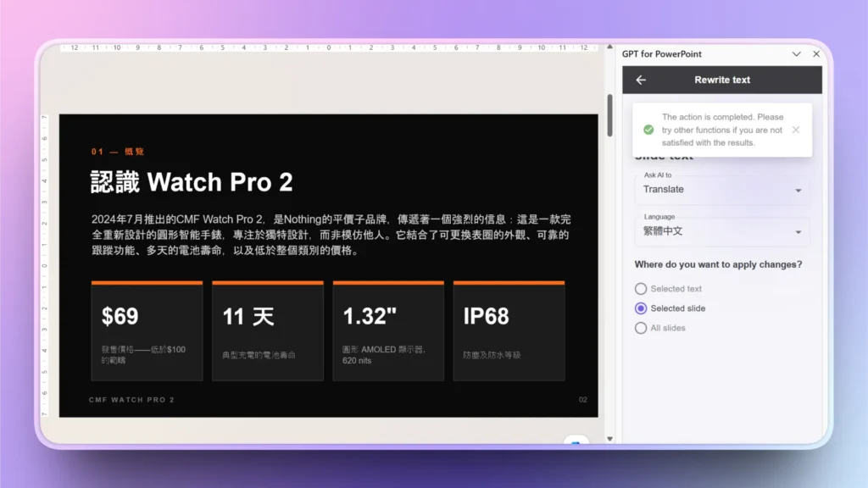868x488 pixels.
Task: Click the vertical scrollbar thumb
Action: pos(609,115)
